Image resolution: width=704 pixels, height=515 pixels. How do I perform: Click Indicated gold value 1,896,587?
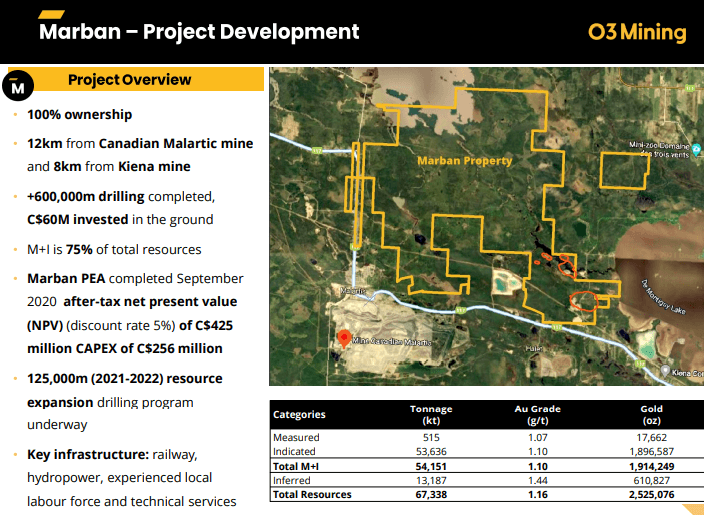651,451
